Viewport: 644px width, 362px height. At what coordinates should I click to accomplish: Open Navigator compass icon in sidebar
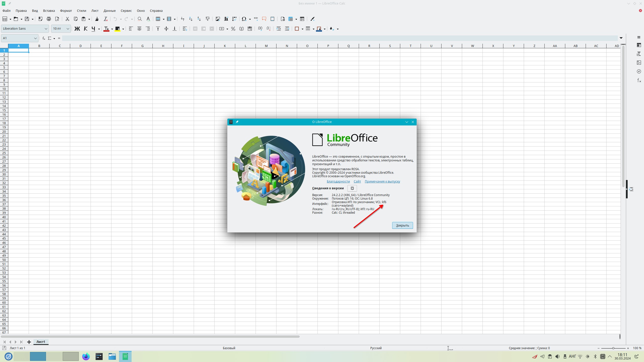[639, 71]
